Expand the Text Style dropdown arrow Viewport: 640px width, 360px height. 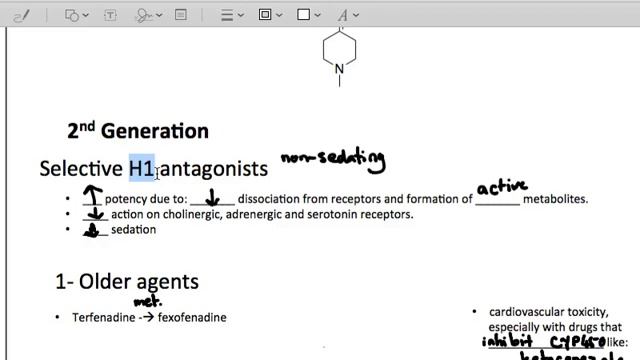(356, 16)
